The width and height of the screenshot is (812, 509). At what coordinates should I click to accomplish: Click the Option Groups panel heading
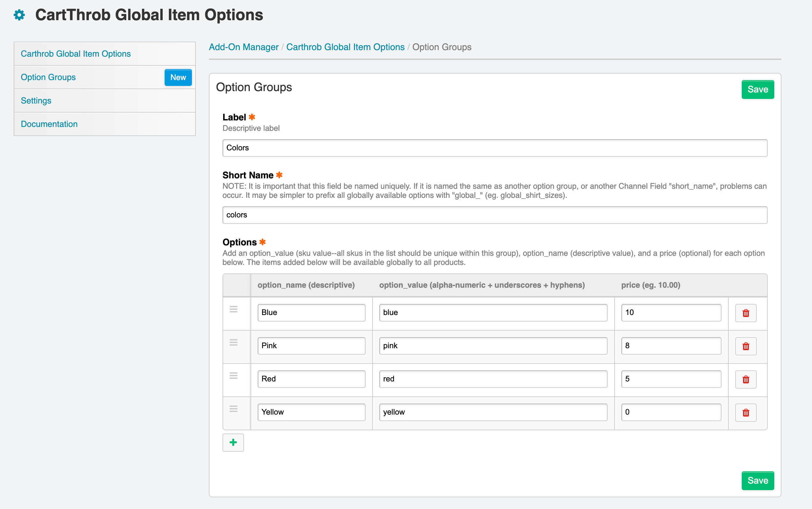[254, 87]
